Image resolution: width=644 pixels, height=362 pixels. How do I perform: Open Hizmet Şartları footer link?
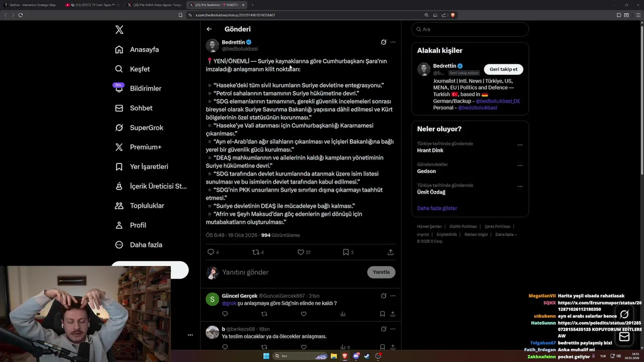coord(429,227)
